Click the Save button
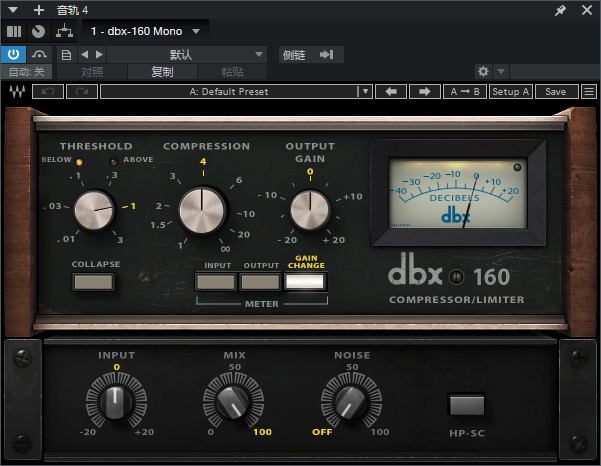The image size is (601, 466). pos(556,92)
